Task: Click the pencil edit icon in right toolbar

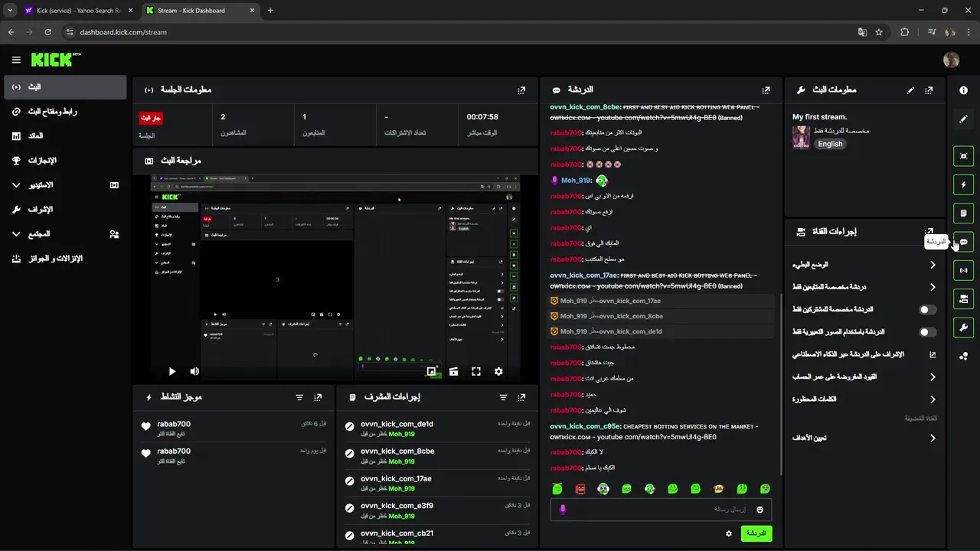Action: click(x=963, y=119)
